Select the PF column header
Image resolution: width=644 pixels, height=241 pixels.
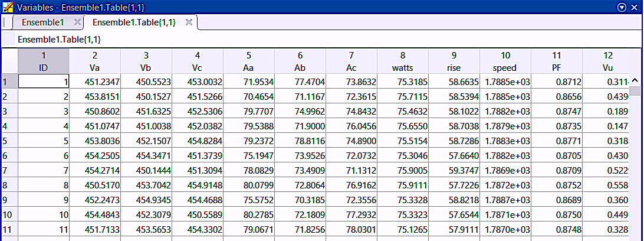click(557, 61)
